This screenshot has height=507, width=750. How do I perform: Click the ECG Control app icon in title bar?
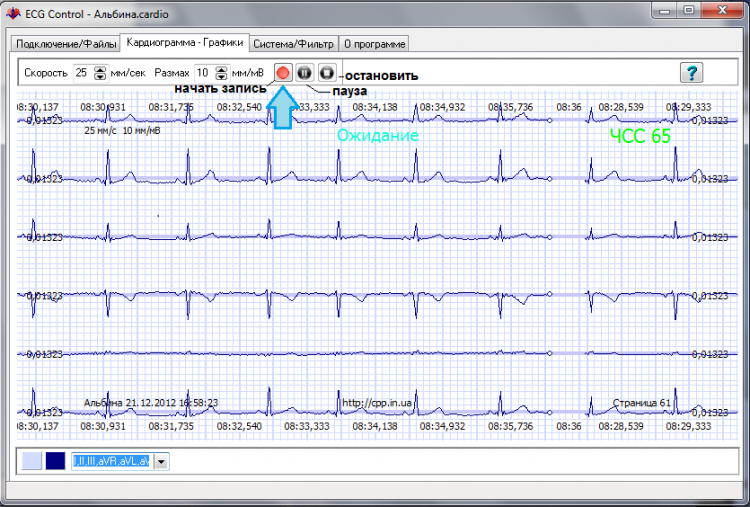coord(13,13)
